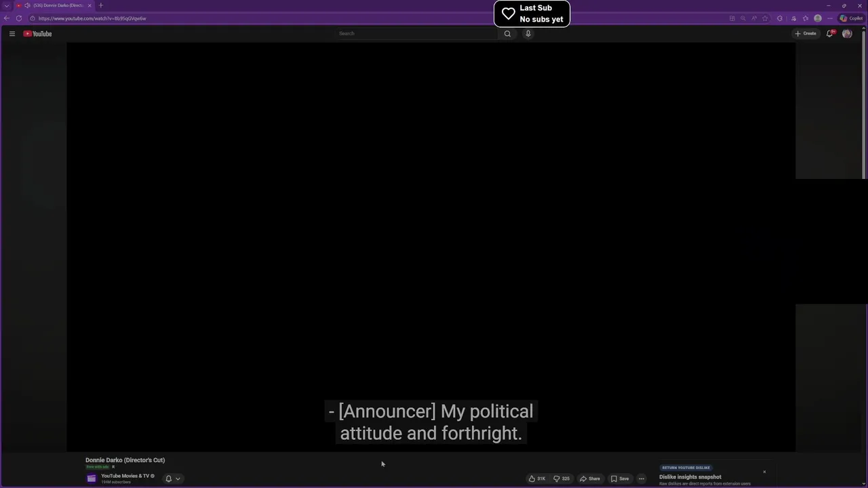The width and height of the screenshot is (868, 488).
Task: Open the Copilot sidebar
Action: point(852,18)
